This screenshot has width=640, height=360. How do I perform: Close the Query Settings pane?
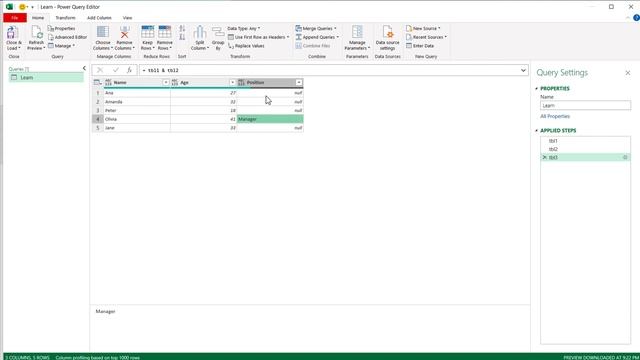(628, 73)
